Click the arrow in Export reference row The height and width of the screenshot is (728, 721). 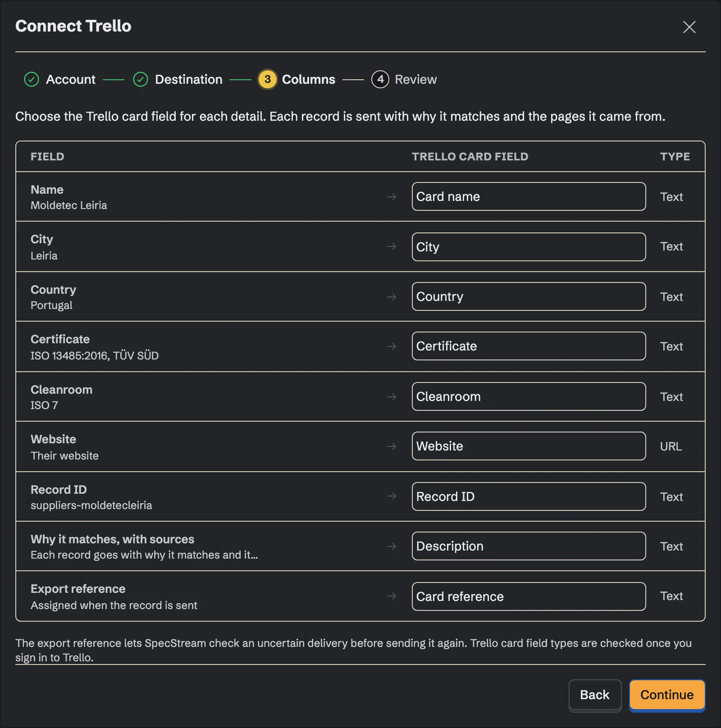tap(392, 596)
